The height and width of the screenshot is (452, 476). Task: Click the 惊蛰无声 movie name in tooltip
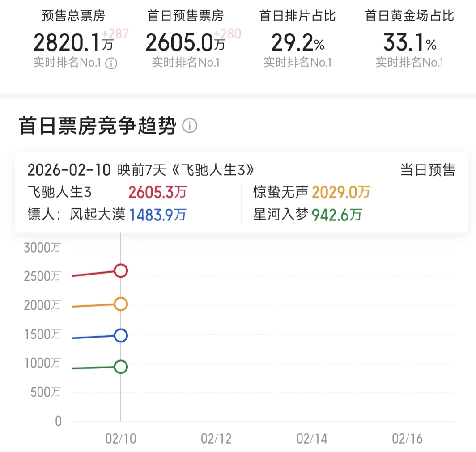pos(281,192)
